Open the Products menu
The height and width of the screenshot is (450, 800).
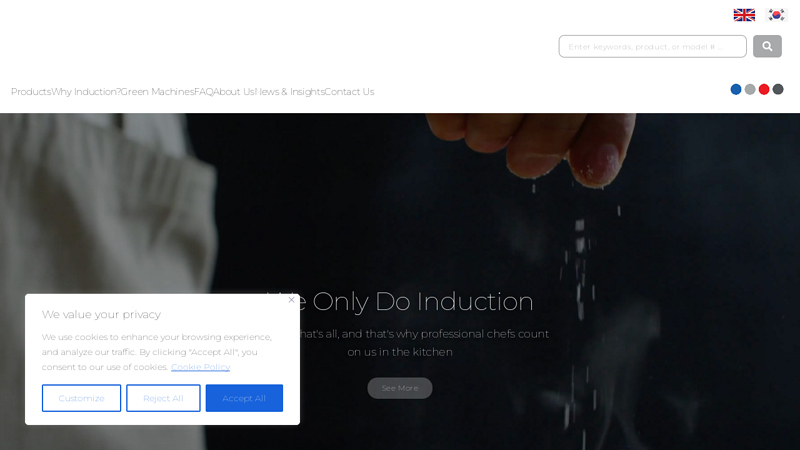coord(31,92)
